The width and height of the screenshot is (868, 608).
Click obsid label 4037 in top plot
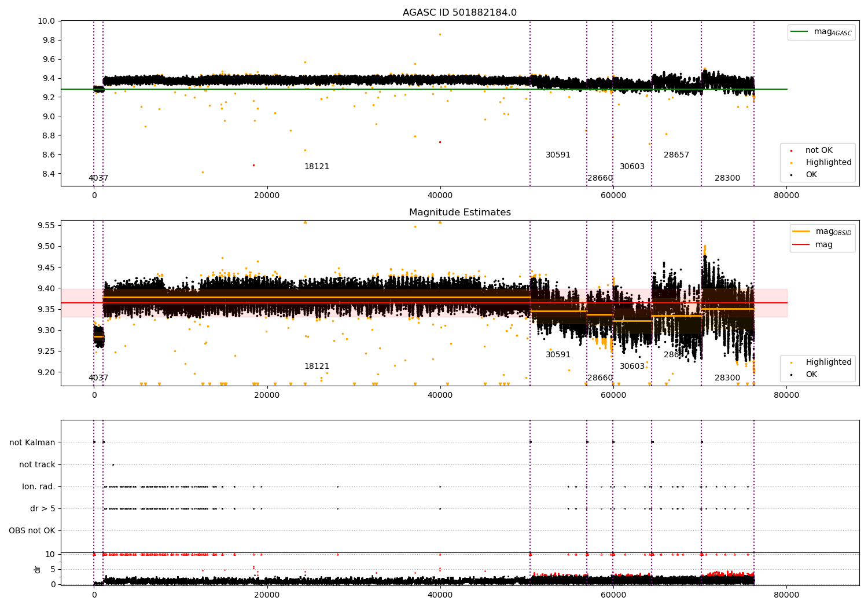tap(98, 178)
